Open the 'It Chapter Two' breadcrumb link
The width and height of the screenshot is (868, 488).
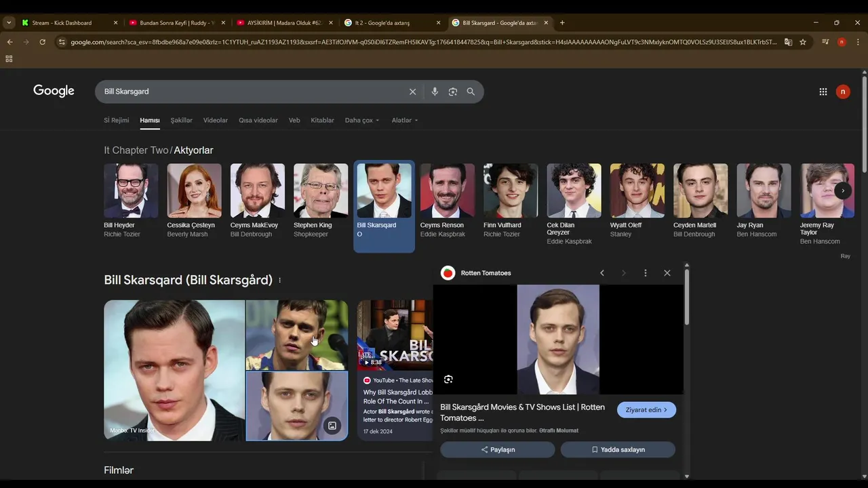click(x=136, y=150)
